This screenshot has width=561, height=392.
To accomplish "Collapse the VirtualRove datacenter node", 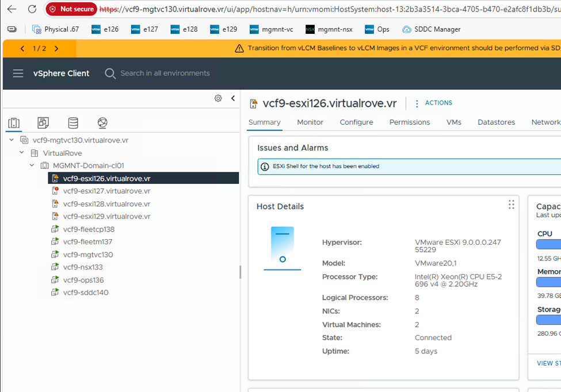I will [x=21, y=152].
